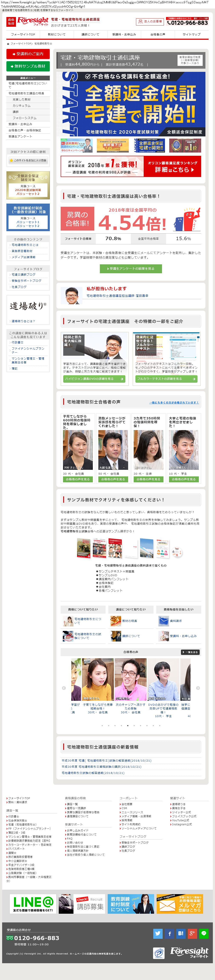View 受講生アンケートの結果を見る results button
Viewport: 215px width, 980px height.
coord(131,269)
